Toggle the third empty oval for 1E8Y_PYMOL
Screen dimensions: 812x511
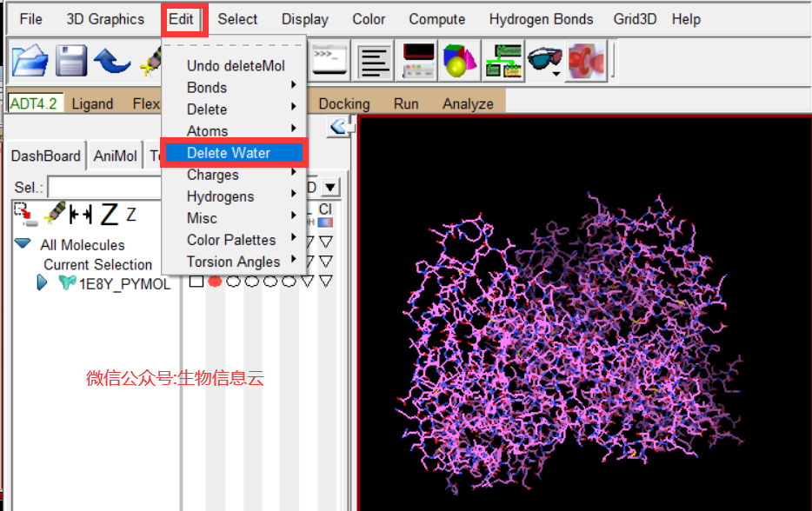pyautogui.click(x=270, y=282)
